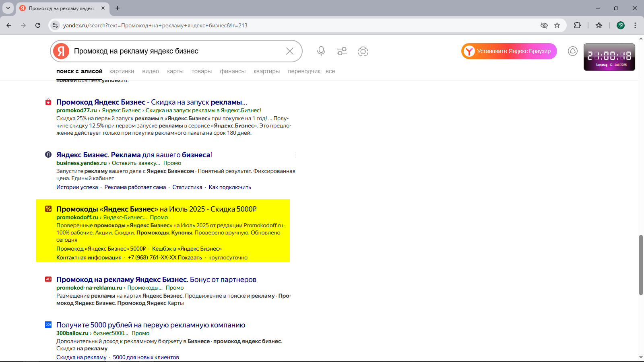Switch to финансы tab
Image resolution: width=644 pixels, height=362 pixels.
(x=233, y=71)
